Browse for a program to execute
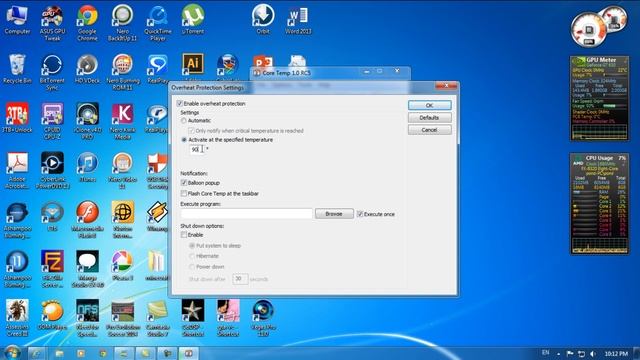The image size is (640, 360). (x=334, y=214)
